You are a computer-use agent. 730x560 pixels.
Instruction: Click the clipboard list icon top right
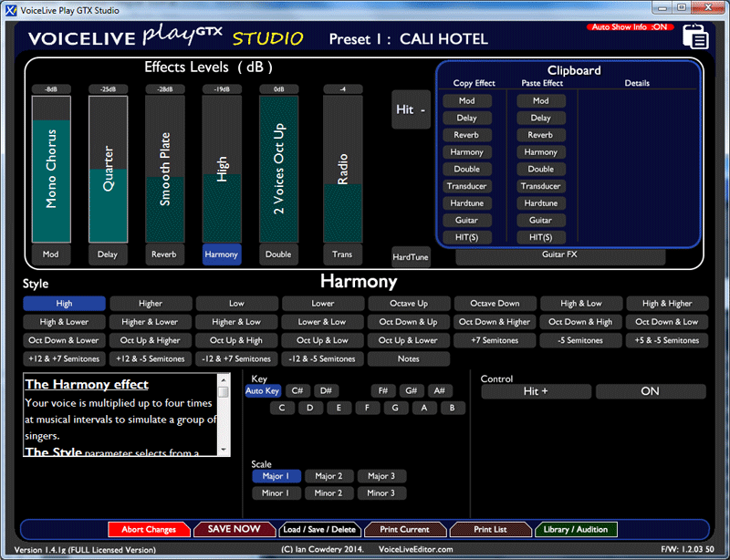click(x=695, y=37)
